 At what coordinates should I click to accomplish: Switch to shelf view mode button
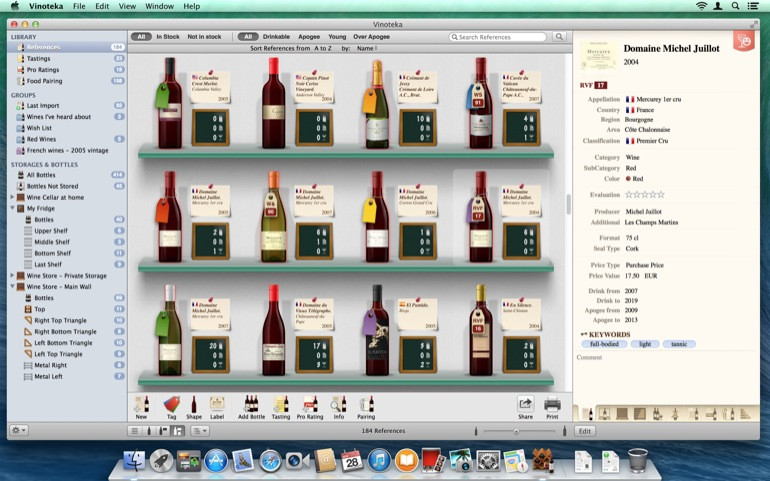coord(178,431)
